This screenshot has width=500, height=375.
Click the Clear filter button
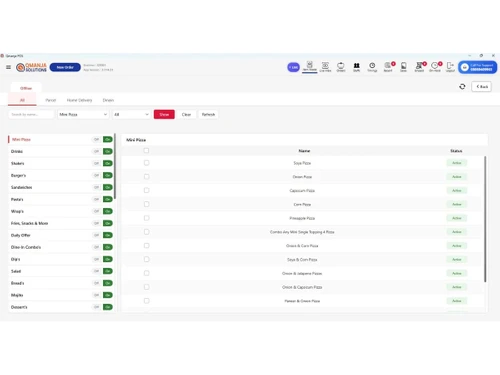pyautogui.click(x=186, y=114)
